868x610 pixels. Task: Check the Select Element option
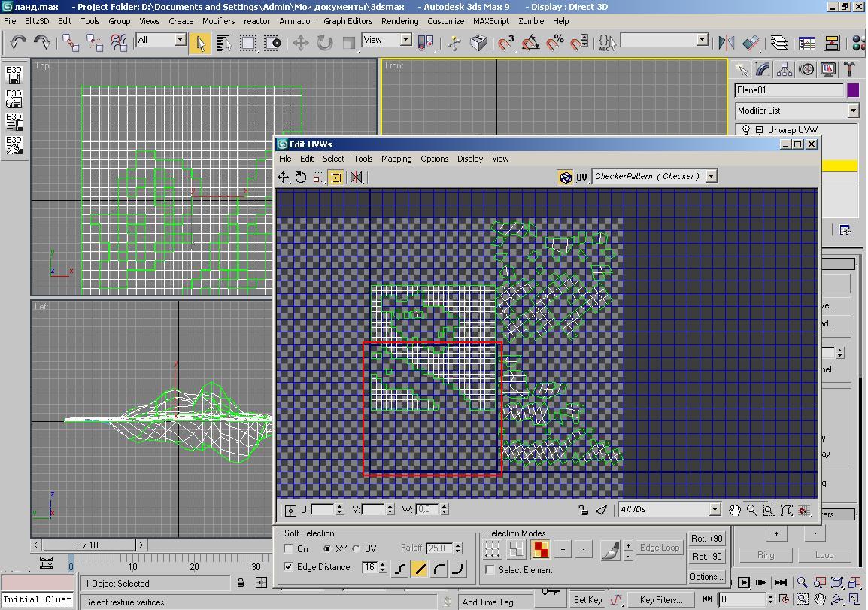pyautogui.click(x=490, y=570)
